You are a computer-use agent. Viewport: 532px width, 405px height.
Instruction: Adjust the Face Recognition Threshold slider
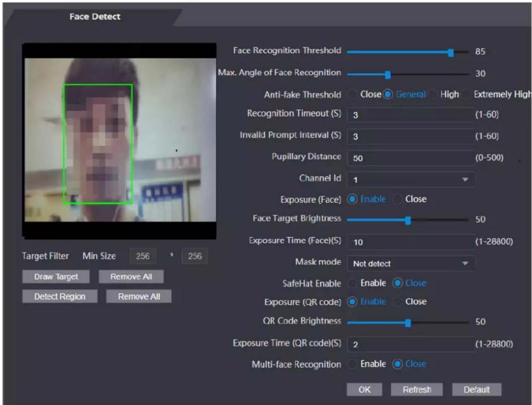click(x=450, y=52)
